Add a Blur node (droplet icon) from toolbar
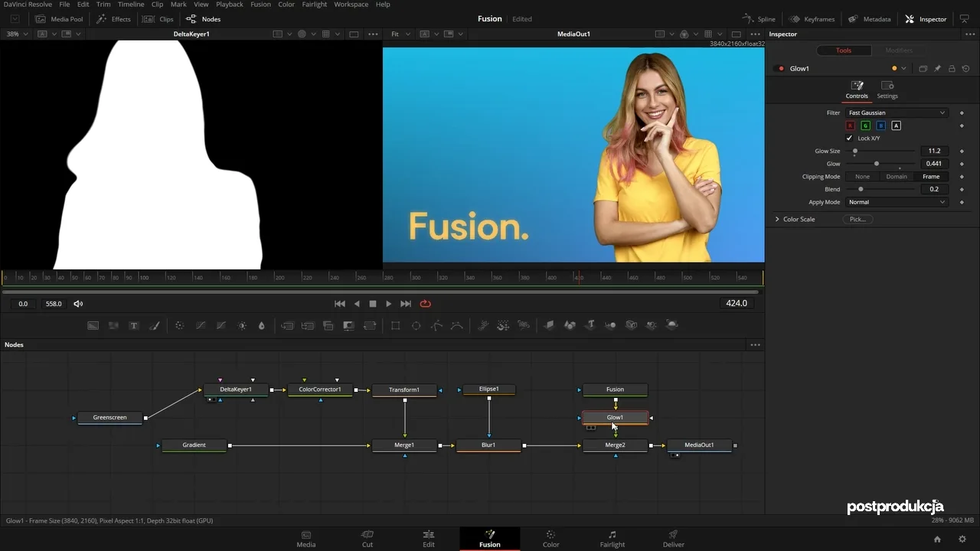The height and width of the screenshot is (551, 980). pos(262,325)
